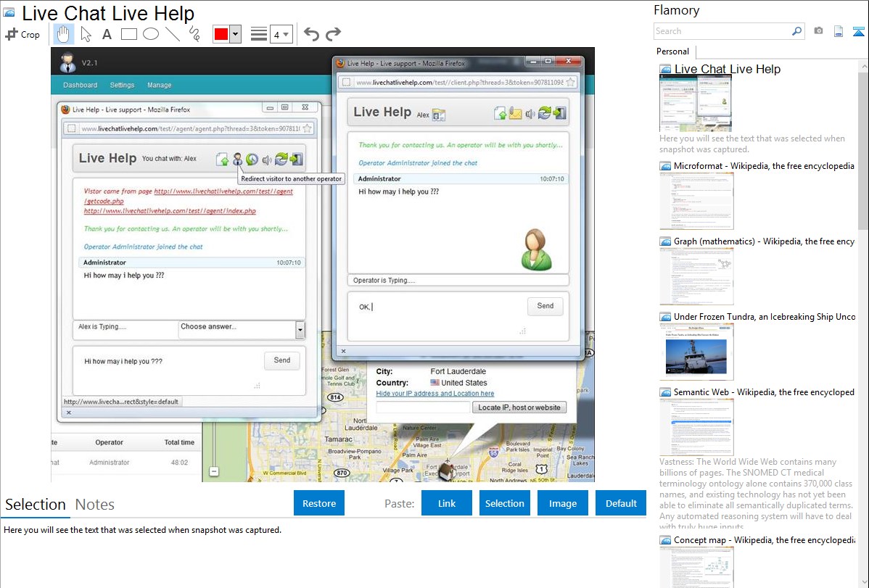This screenshot has height=588, width=869.
Task: Select the Crop tool
Action: pos(22,34)
